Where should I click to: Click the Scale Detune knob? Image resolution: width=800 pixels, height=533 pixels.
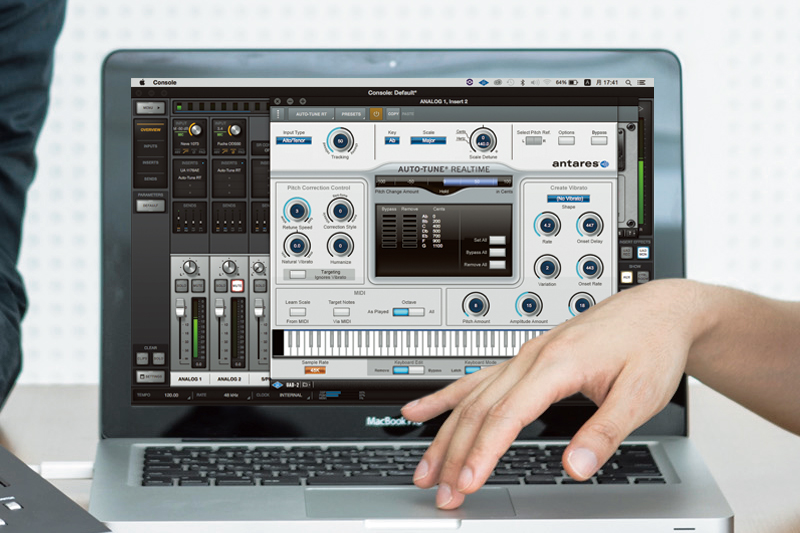tap(483, 141)
